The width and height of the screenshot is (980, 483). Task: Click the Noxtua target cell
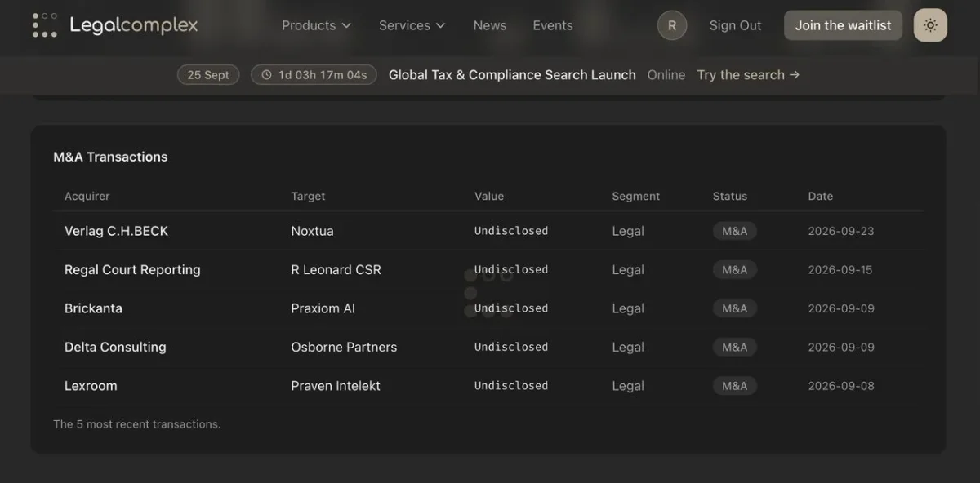point(312,231)
